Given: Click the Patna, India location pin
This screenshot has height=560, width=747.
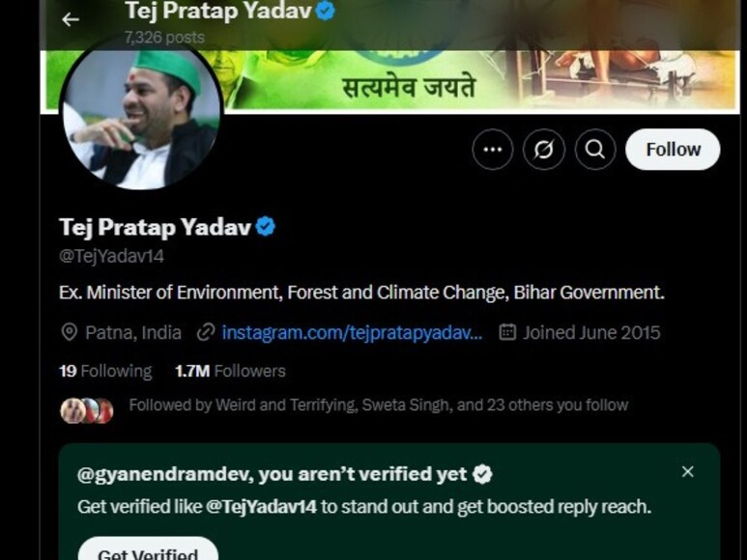Looking at the screenshot, I should pyautogui.click(x=70, y=332).
